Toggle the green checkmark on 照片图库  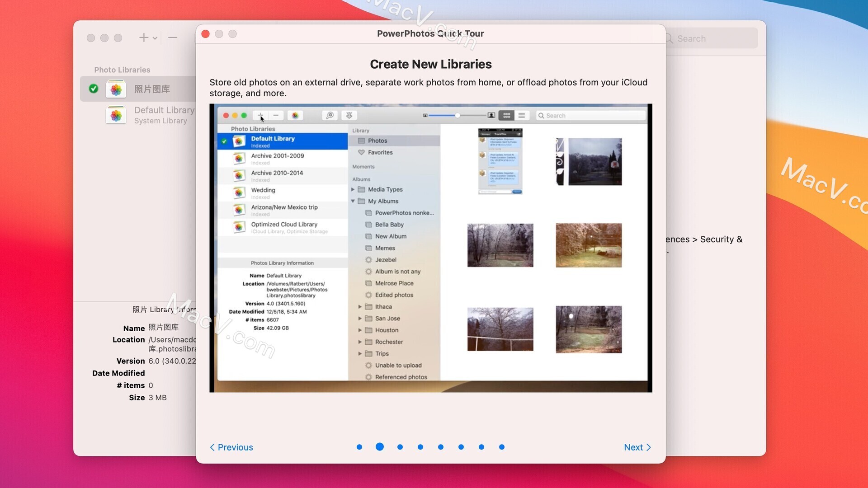(93, 88)
